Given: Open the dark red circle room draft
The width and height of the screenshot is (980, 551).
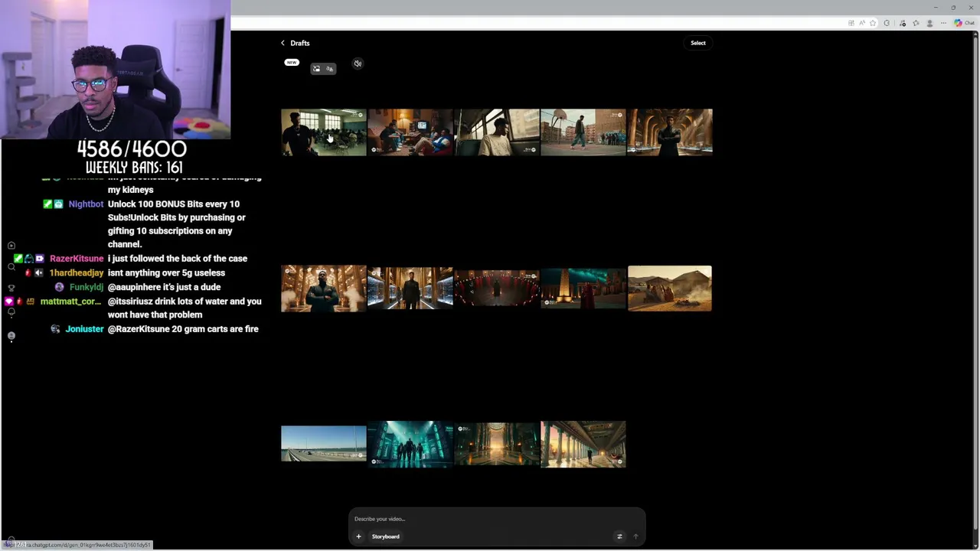Looking at the screenshot, I should (497, 289).
